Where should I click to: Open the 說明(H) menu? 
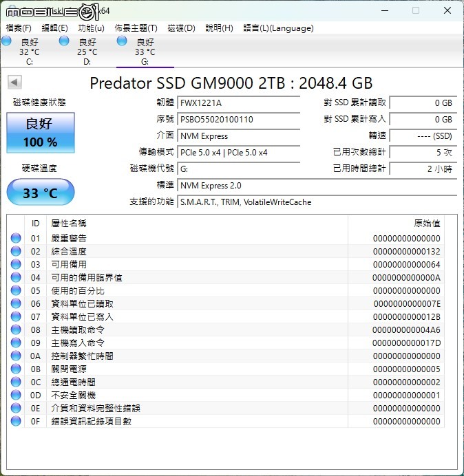tap(219, 28)
